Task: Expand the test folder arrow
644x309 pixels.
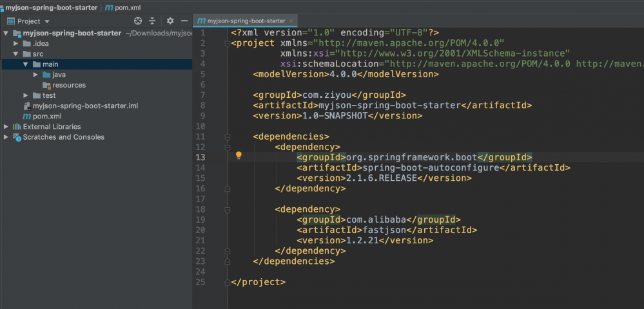Action: [26, 96]
